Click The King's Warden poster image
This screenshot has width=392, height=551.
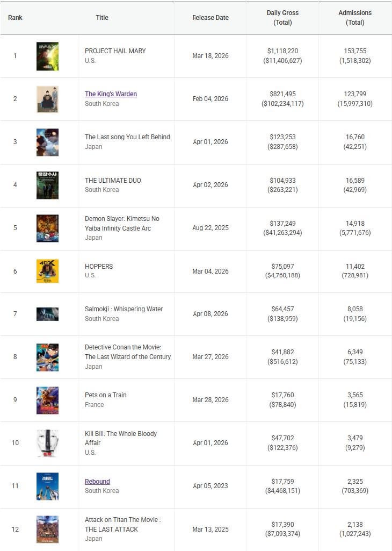(47, 99)
